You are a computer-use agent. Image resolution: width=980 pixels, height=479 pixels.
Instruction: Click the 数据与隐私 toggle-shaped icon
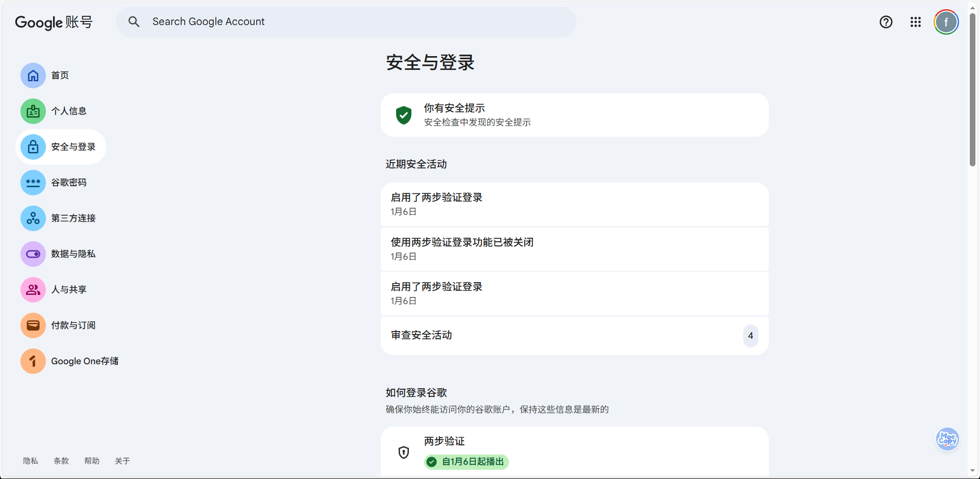(33, 254)
